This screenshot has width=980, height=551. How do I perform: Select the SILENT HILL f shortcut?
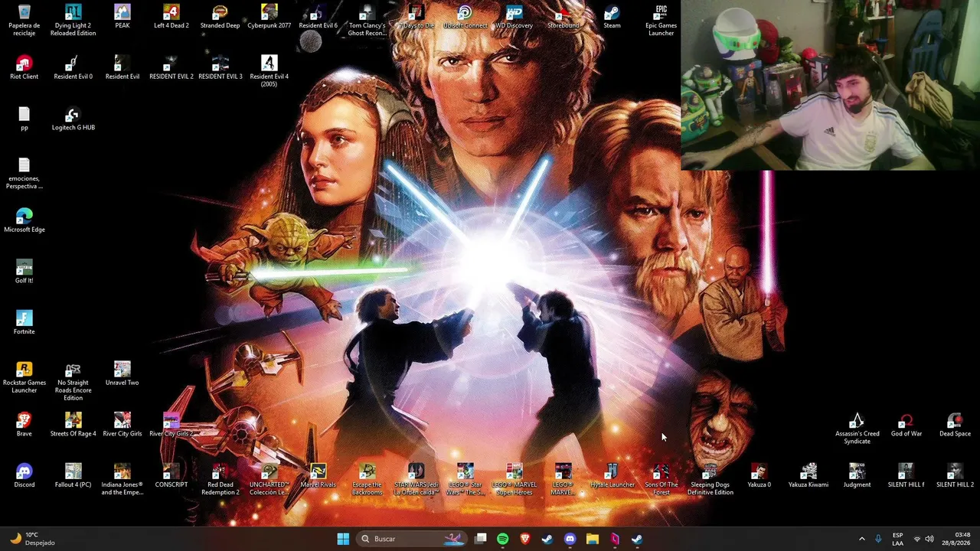[x=906, y=475]
